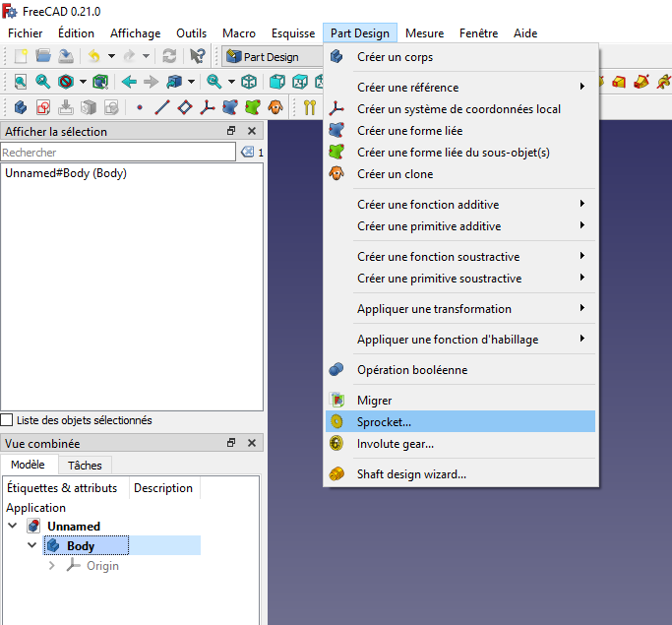
Task: Click the New document icon
Action: (21, 56)
